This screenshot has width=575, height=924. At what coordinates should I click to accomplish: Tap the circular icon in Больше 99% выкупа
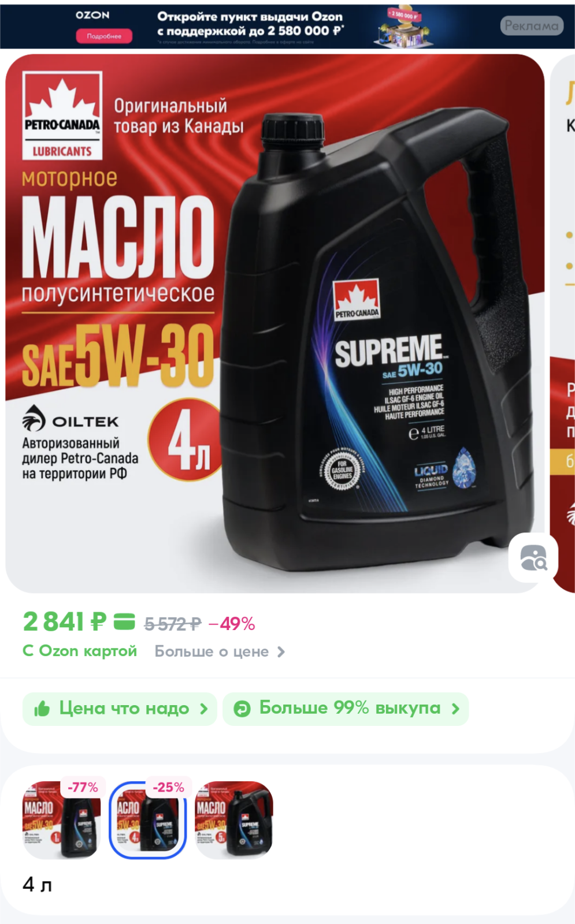(x=242, y=709)
